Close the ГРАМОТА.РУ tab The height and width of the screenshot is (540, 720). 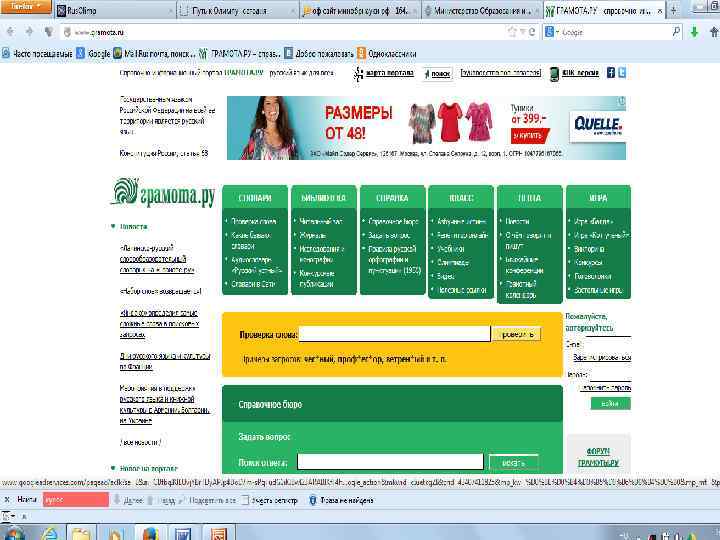click(660, 11)
